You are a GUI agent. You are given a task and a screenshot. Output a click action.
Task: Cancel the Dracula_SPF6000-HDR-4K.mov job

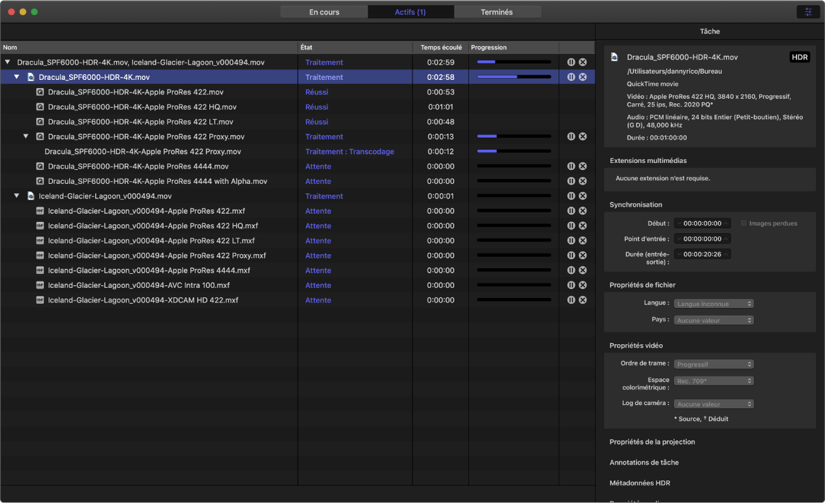(x=583, y=77)
